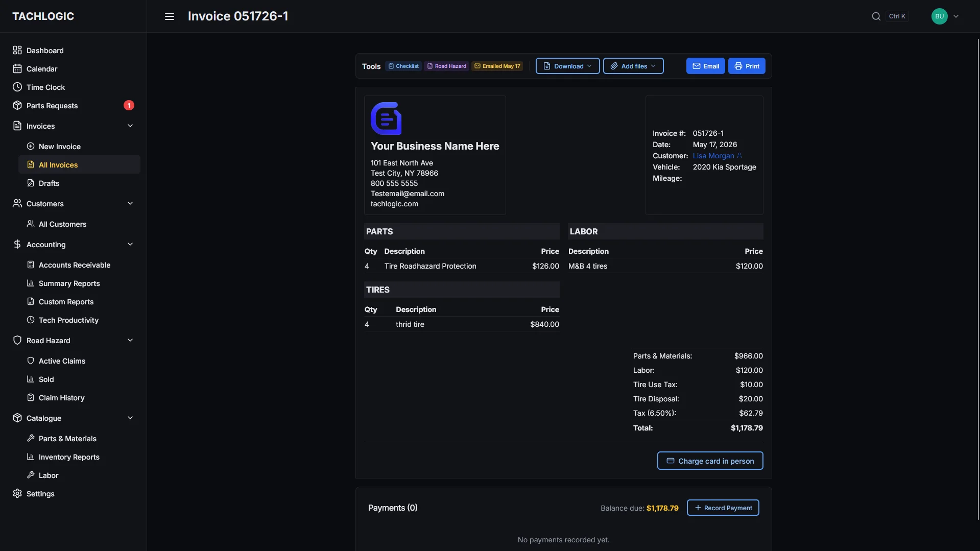Open the Sold road hazard page
This screenshot has height=551, width=980.
tap(79, 379)
